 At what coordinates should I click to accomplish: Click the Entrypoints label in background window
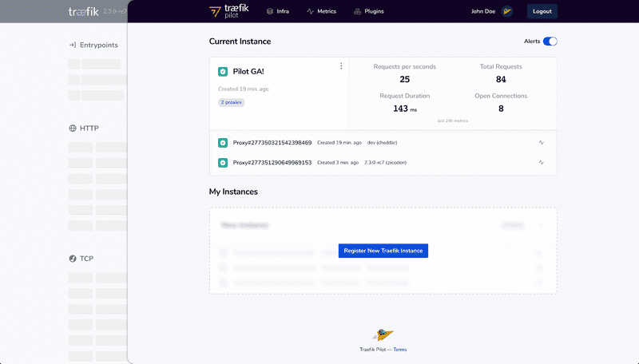click(x=98, y=45)
